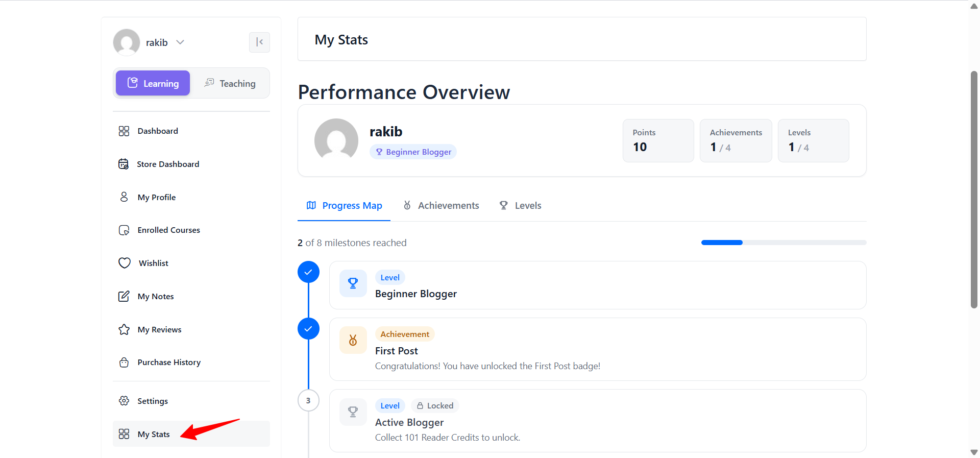This screenshot has height=458, width=980.
Task: Open the Progress Map tab
Action: tap(344, 205)
